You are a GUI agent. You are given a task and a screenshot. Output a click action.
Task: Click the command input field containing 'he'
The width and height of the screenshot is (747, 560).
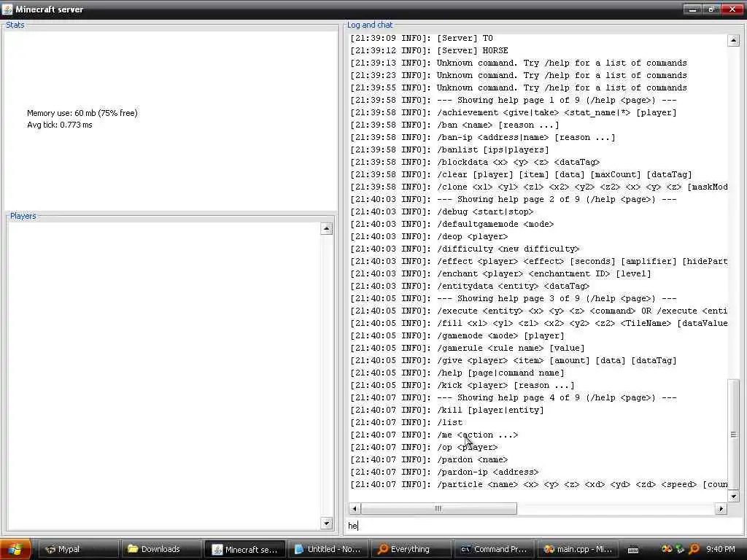(x=543, y=526)
